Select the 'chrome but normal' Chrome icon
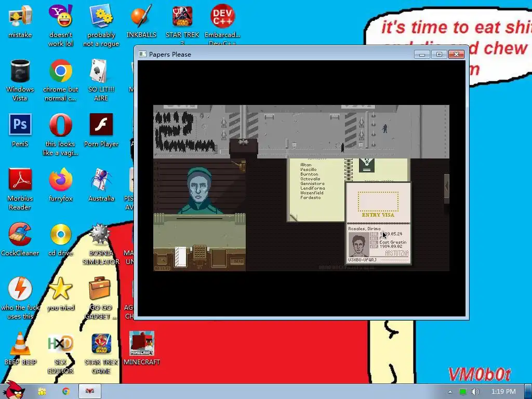The width and height of the screenshot is (532, 399). tap(60, 80)
